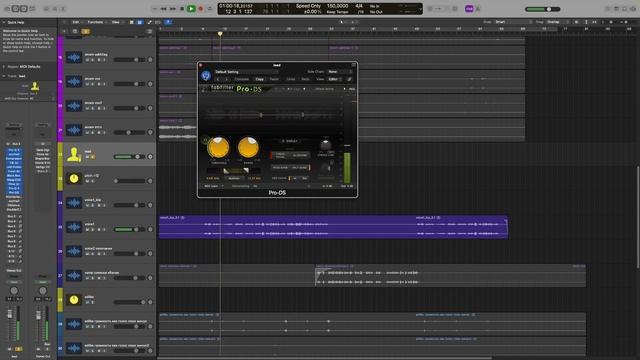Toggle the Inspector button in control bar

(x=16, y=9)
